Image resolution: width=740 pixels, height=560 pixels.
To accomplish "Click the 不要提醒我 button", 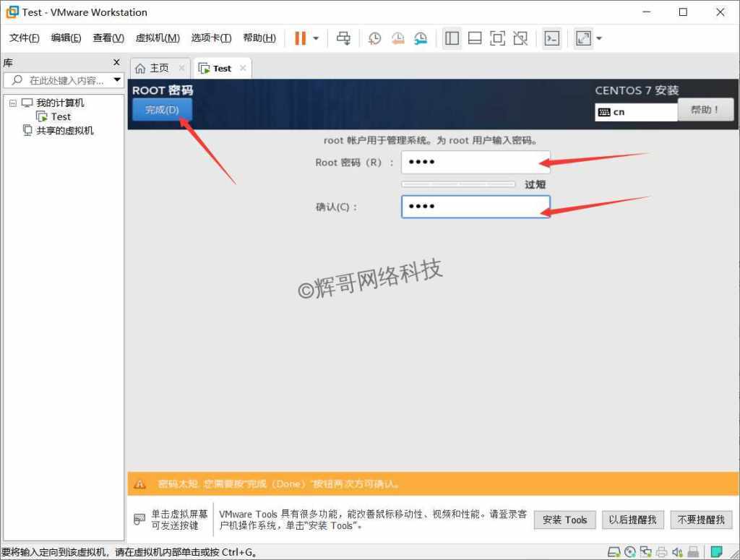I will 701,520.
